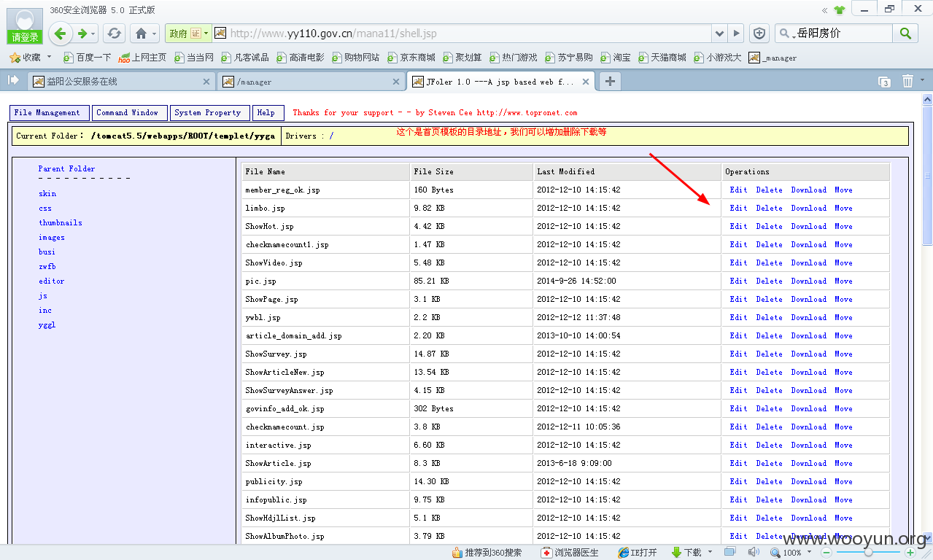
Task: Open the search engine selector dropdown
Action: click(789, 34)
